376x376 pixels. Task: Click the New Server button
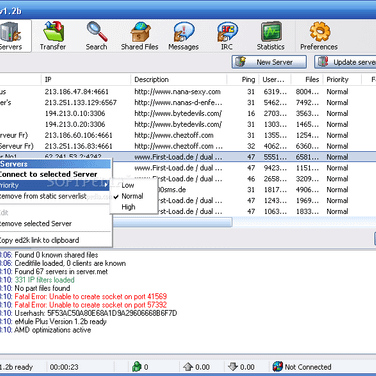click(x=269, y=62)
